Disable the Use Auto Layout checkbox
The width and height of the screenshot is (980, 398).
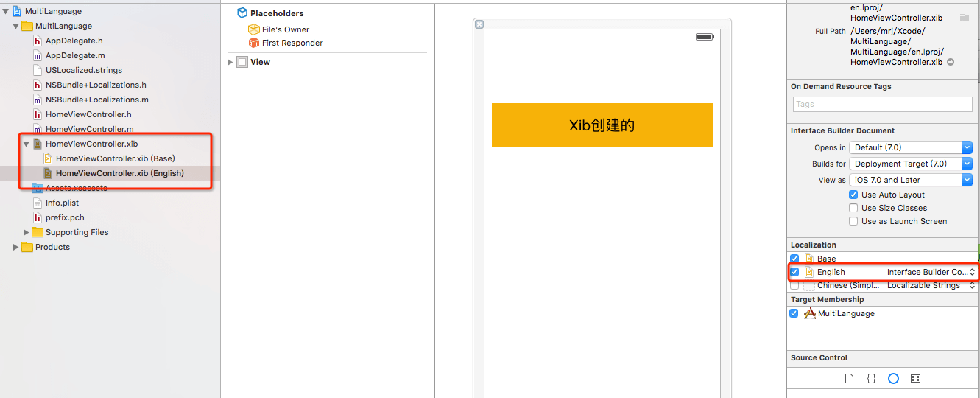pyautogui.click(x=853, y=195)
